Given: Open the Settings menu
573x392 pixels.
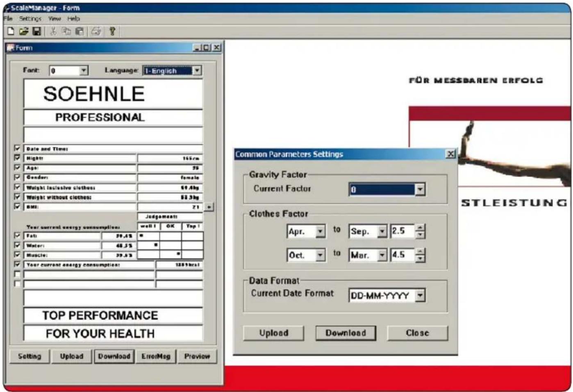Looking at the screenshot, I should click(x=30, y=18).
